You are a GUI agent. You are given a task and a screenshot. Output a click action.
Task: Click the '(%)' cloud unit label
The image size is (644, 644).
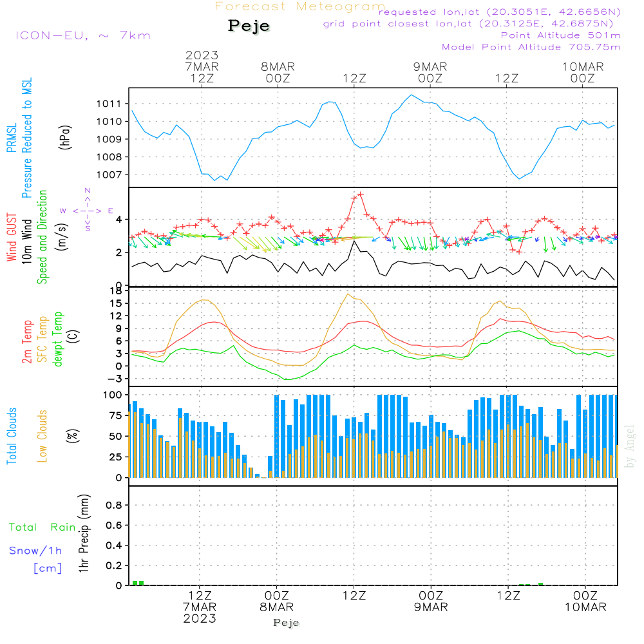coord(72,436)
